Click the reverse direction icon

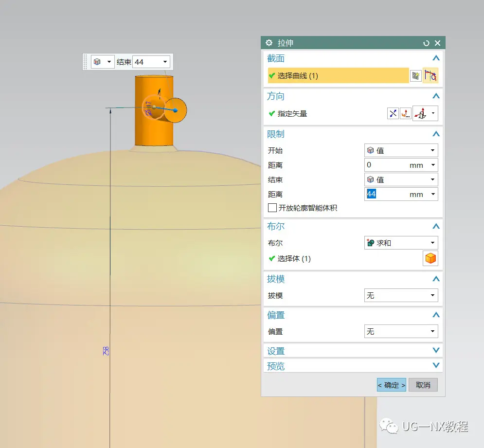pyautogui.click(x=393, y=114)
